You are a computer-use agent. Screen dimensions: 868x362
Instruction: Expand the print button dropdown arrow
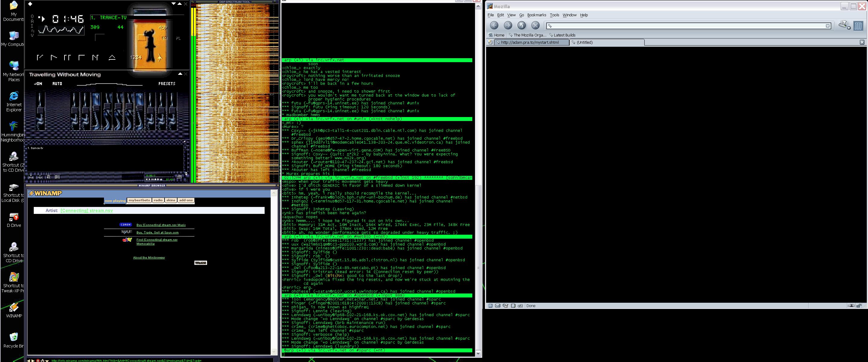(849, 28)
